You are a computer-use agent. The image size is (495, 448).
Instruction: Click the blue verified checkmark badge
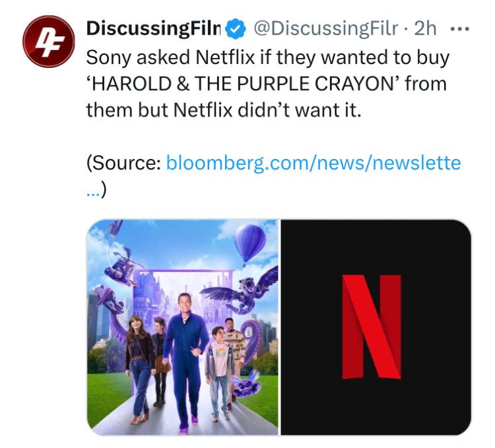(x=236, y=29)
